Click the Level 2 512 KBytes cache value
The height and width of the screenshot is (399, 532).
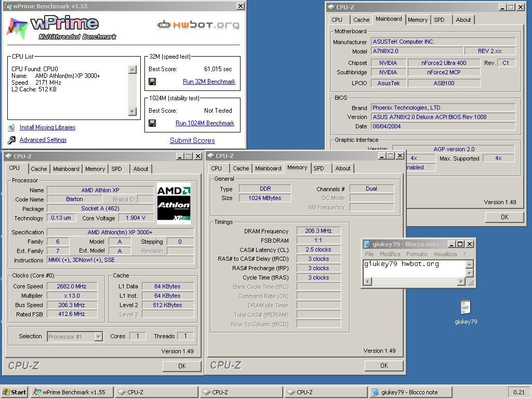point(168,305)
